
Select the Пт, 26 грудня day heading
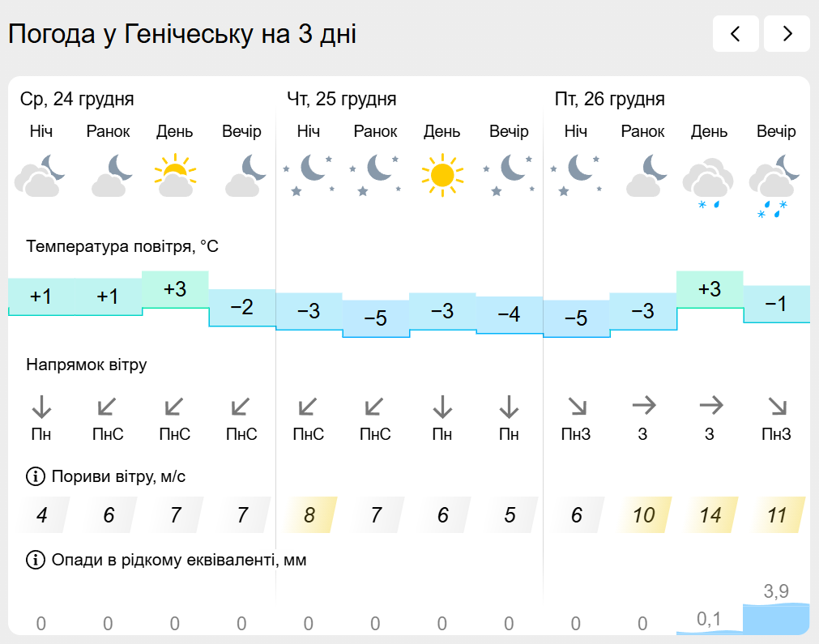609,99
